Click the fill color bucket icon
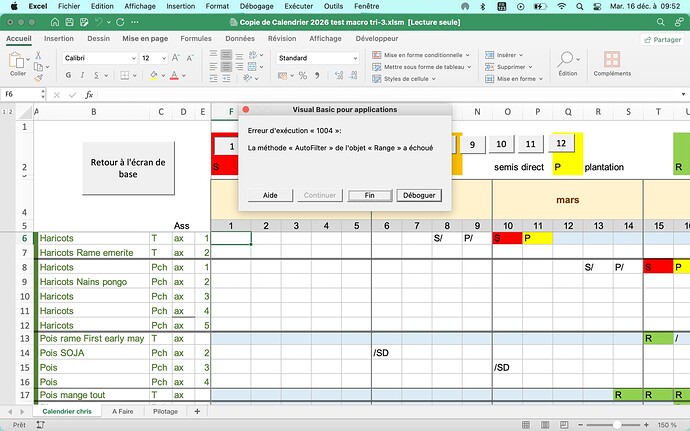Image resolution: width=690 pixels, height=431 pixels. pyautogui.click(x=152, y=76)
